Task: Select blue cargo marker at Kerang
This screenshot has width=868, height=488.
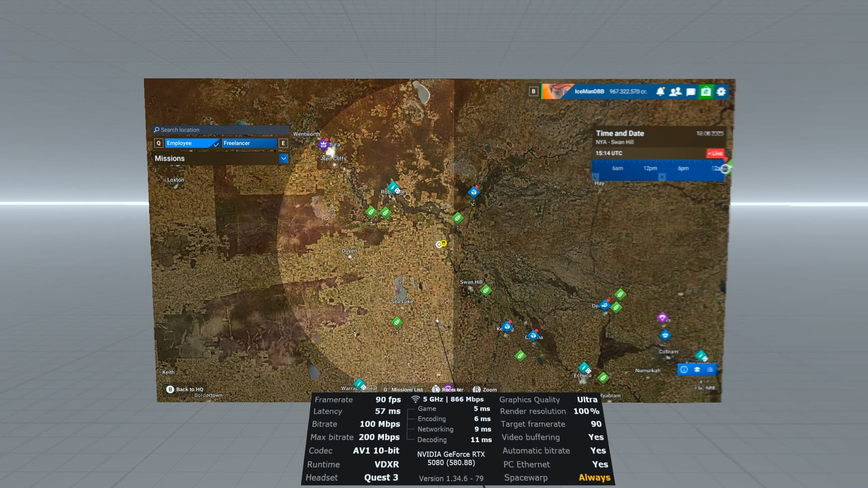Action: 507,326
